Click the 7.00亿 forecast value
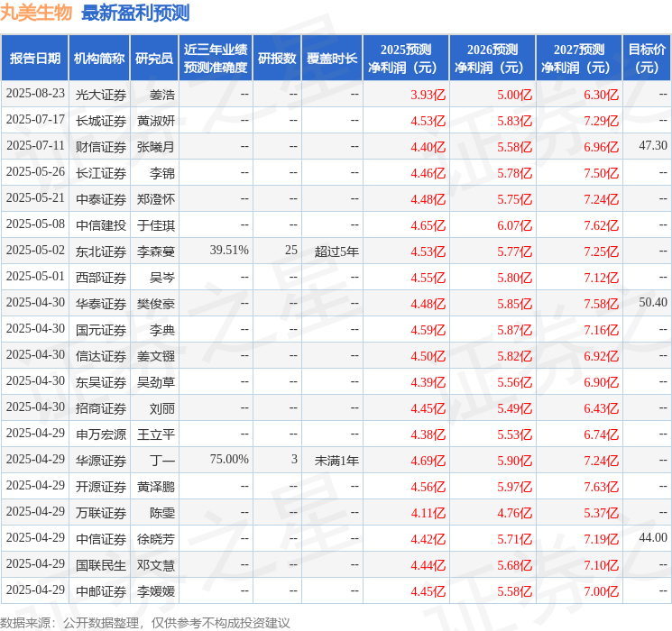 pos(602,591)
